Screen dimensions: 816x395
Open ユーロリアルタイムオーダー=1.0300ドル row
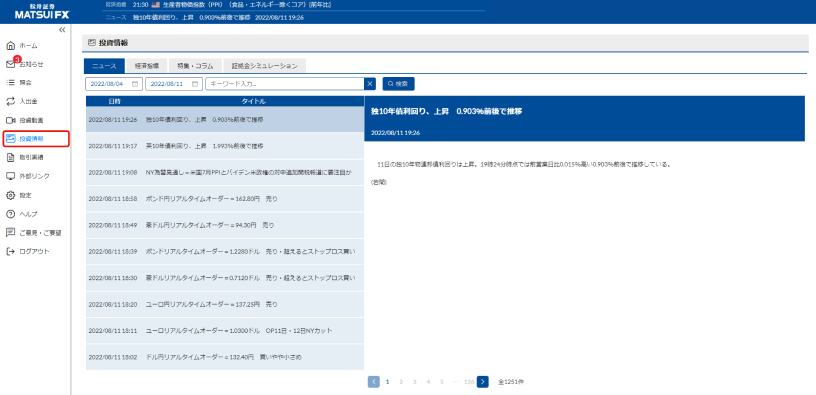click(x=225, y=331)
